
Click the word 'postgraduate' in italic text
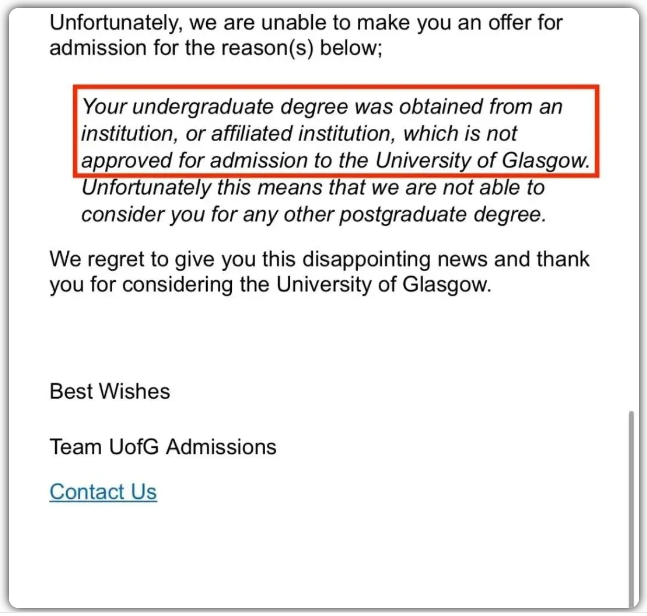coord(403,215)
